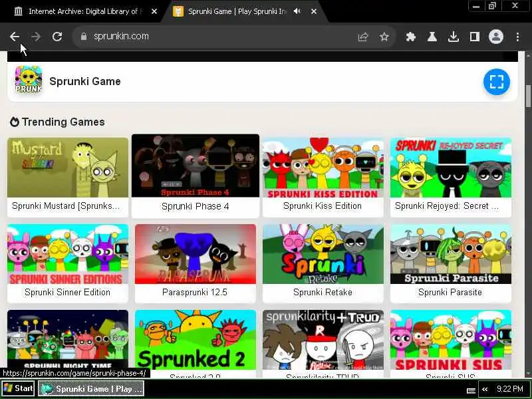Open the Sprunki Kiss Edition thumbnail

point(323,168)
